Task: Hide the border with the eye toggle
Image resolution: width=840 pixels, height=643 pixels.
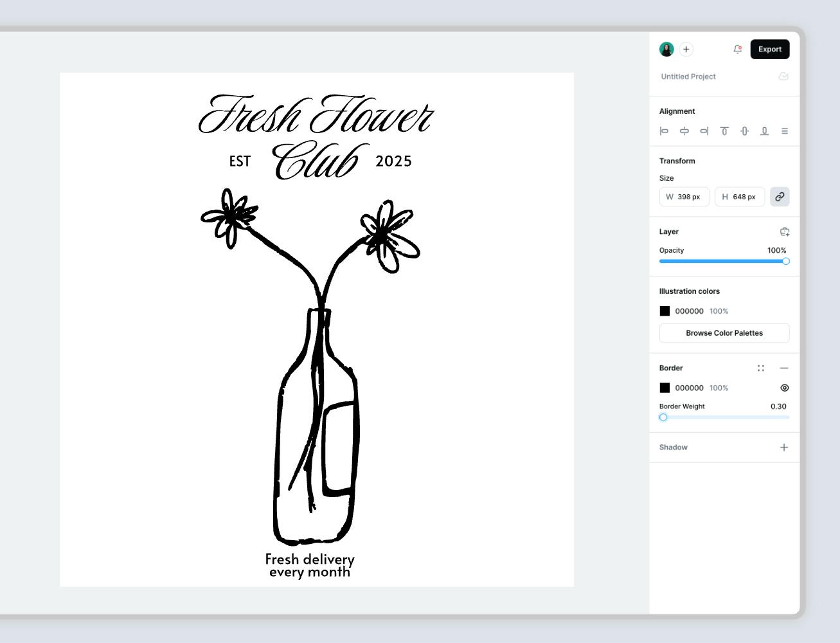Action: coord(783,388)
